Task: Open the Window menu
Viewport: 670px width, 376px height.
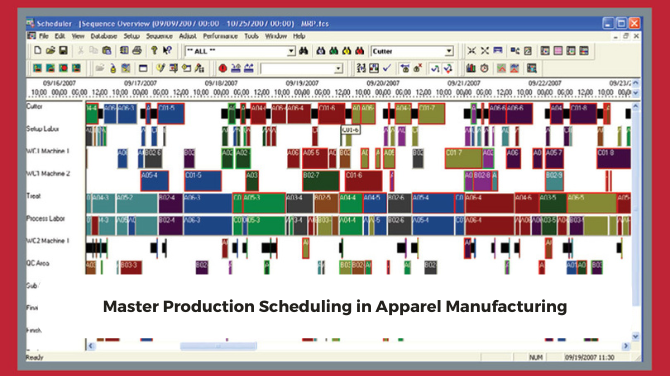Action: point(276,36)
